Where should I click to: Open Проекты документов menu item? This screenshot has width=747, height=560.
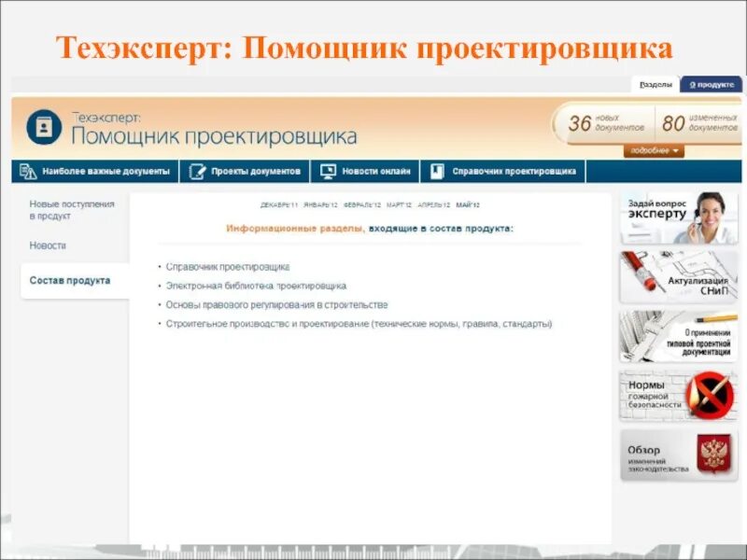[245, 172]
